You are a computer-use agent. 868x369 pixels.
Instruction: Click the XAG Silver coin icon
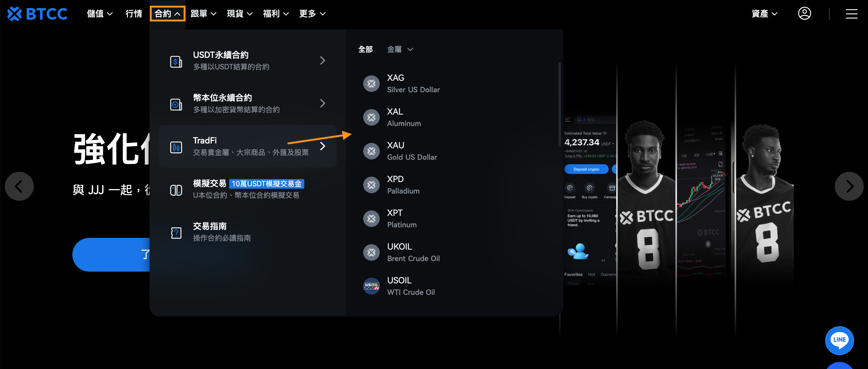coord(371,84)
